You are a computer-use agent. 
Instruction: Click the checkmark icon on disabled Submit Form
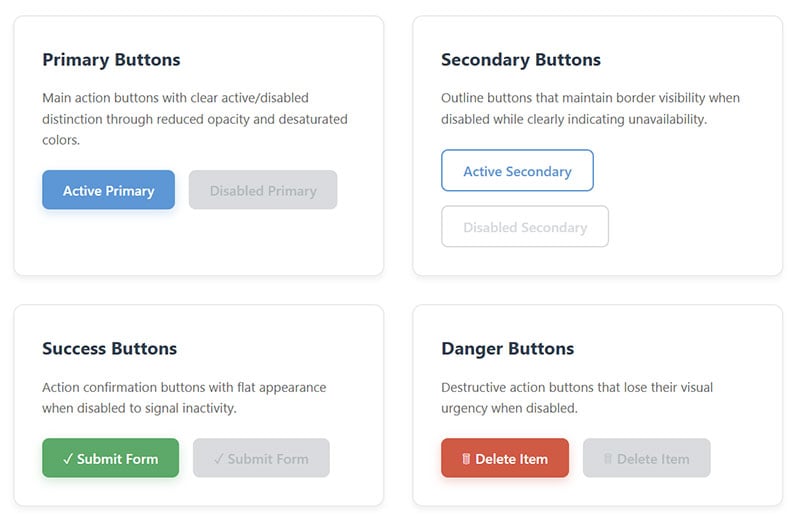(219, 459)
